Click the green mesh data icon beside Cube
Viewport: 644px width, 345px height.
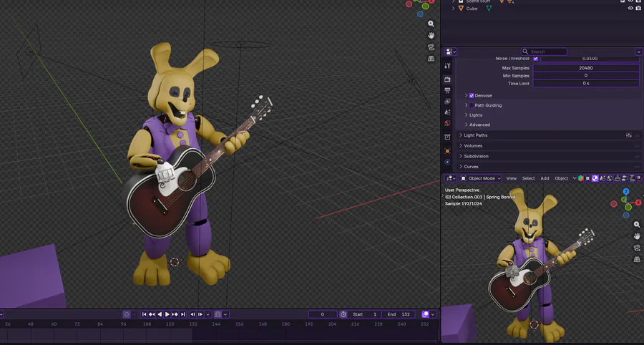(x=489, y=8)
